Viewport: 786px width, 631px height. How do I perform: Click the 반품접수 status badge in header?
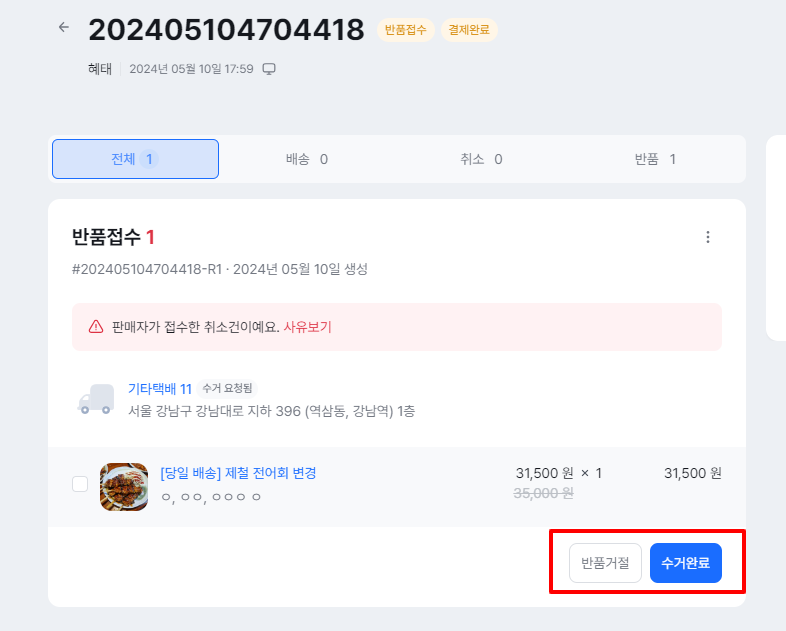(406, 30)
